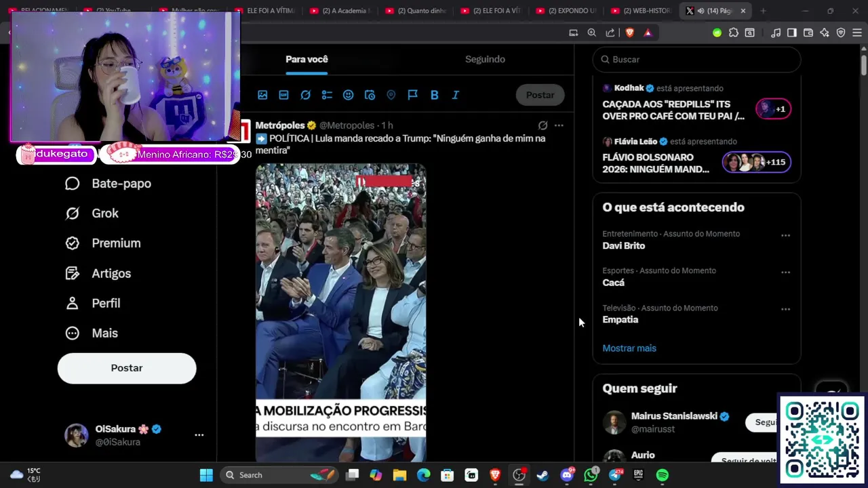Open Grok icon on Metrópoles post
Viewport: 868px width, 488px height.
pyautogui.click(x=542, y=125)
